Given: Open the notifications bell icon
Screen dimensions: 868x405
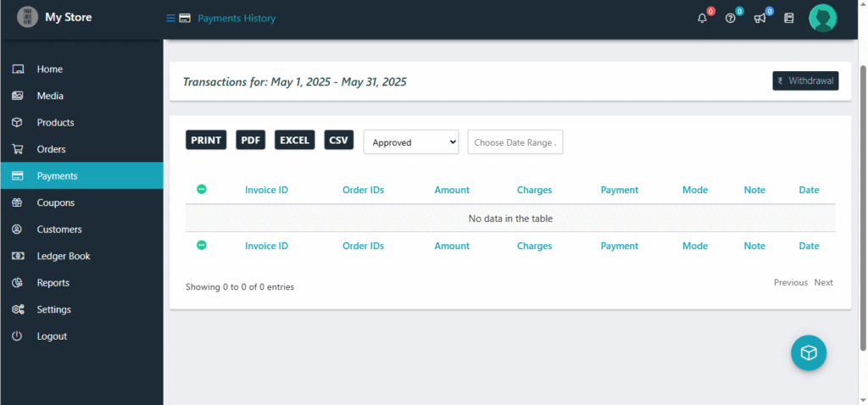Looking at the screenshot, I should click(x=702, y=18).
